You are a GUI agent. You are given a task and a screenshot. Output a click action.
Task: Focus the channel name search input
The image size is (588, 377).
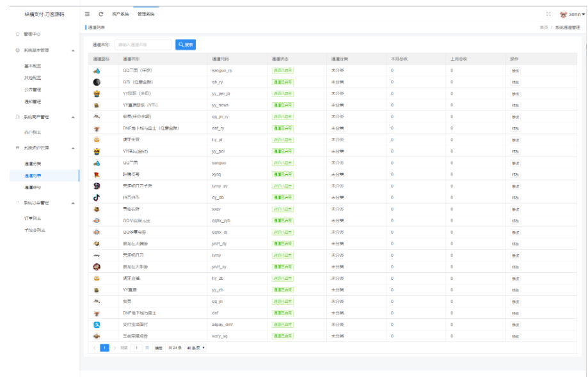(x=143, y=45)
